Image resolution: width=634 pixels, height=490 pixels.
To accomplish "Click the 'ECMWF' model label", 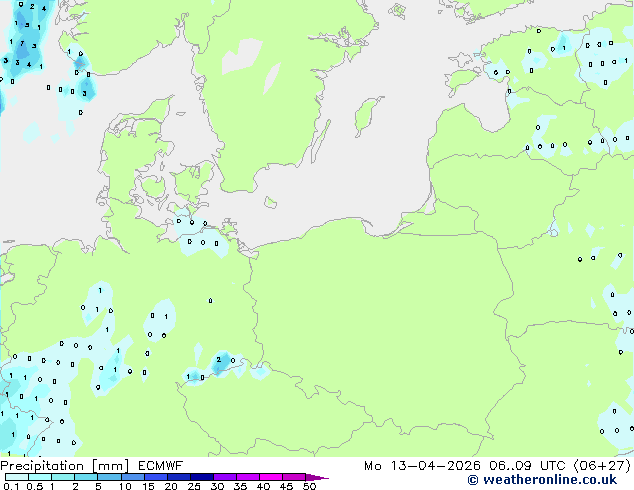I will 160,466.
